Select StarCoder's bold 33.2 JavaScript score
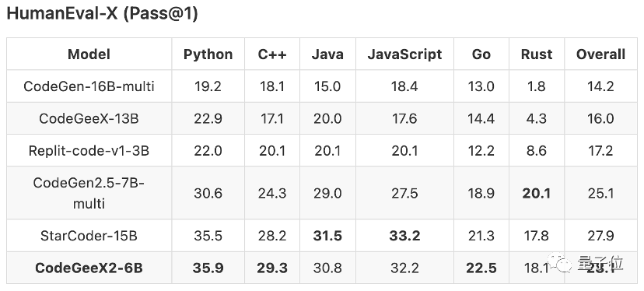Screen dimensions: 644x291 (x=404, y=236)
